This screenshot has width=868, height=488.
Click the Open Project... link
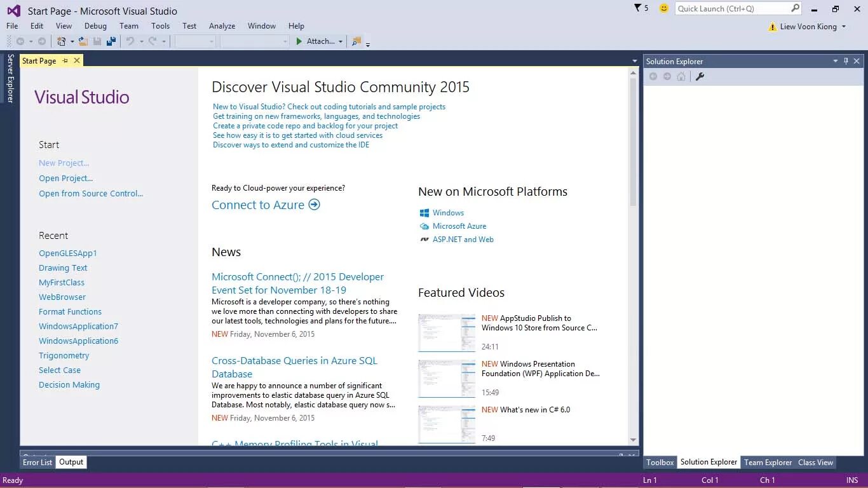coord(66,179)
